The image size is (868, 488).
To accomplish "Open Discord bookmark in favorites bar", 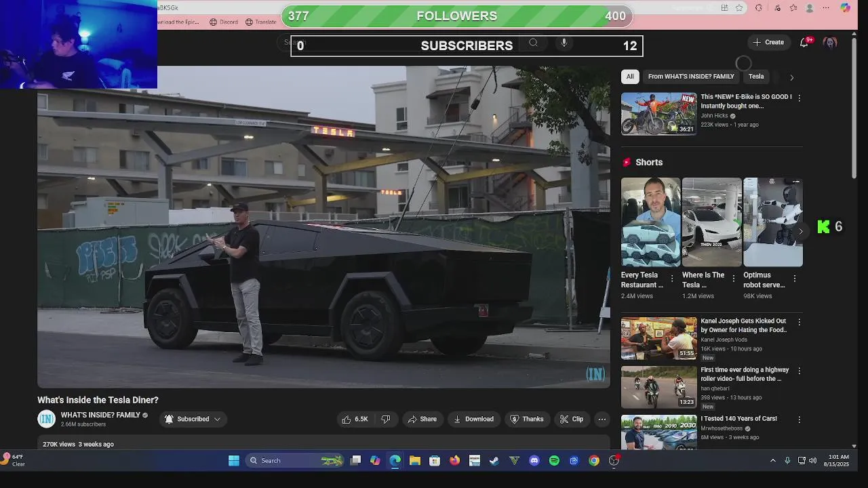I will [223, 22].
